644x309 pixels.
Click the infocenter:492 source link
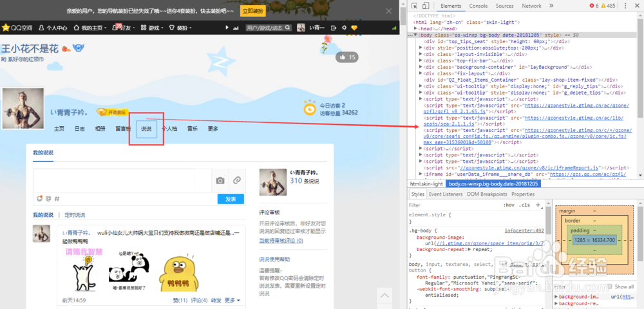tap(524, 230)
